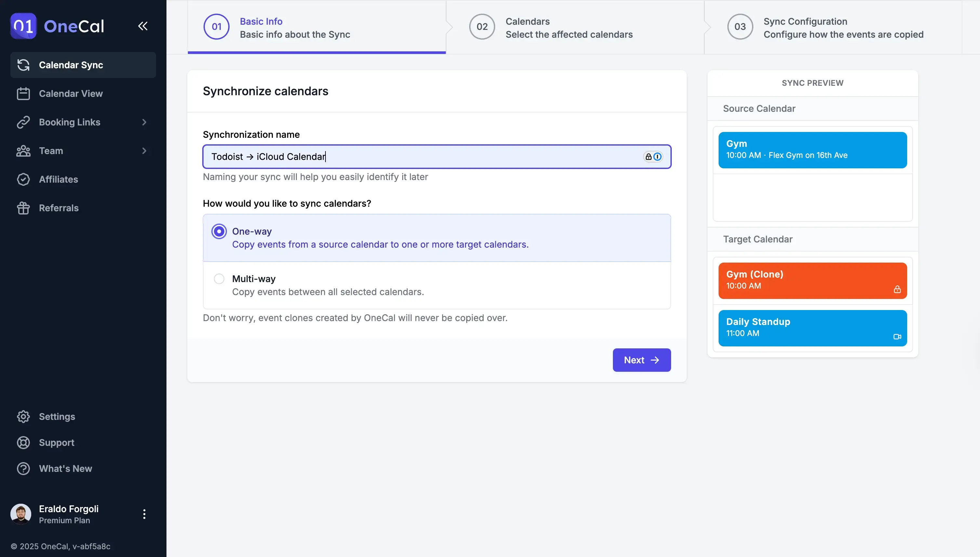Open user options three-dot menu
The height and width of the screenshot is (557, 980).
coord(144,514)
